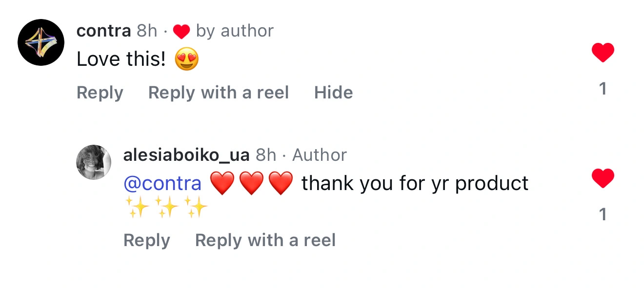This screenshot has height=288, width=644.
Task: Open alesiaboiko_ua's profile picture
Action: coord(94,162)
